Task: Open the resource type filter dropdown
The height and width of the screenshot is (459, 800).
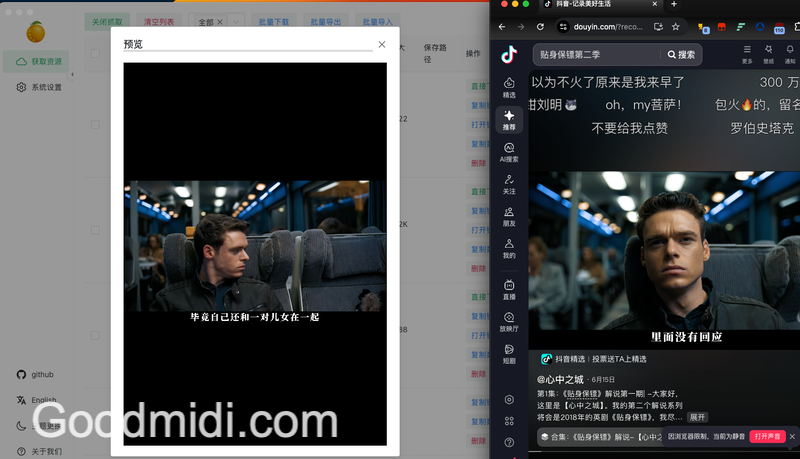Action: click(236, 22)
